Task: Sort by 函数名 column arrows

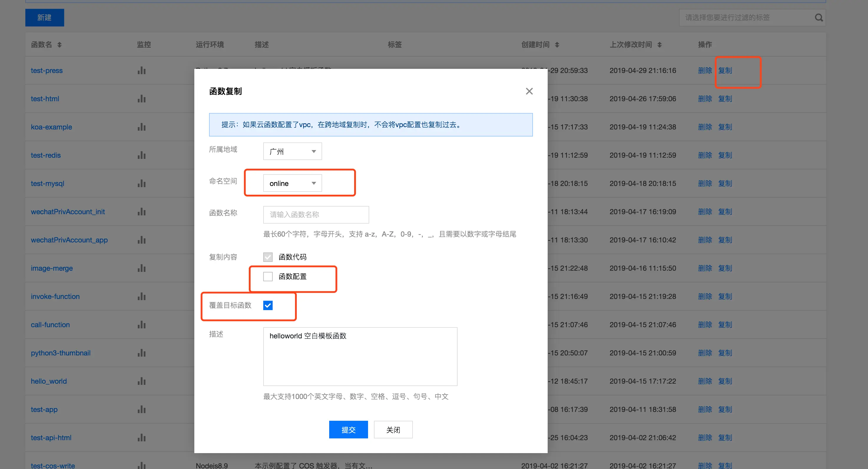Action: coord(59,44)
